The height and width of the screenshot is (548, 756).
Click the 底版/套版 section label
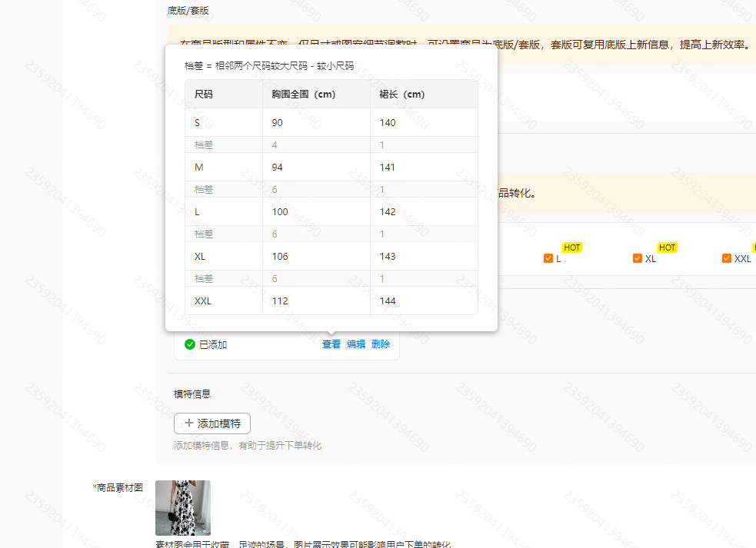coord(188,11)
